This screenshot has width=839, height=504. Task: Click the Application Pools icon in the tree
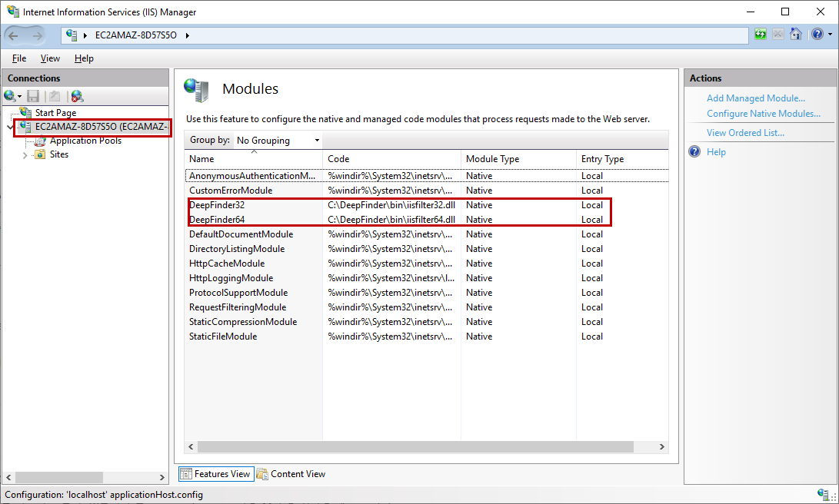pyautogui.click(x=39, y=141)
